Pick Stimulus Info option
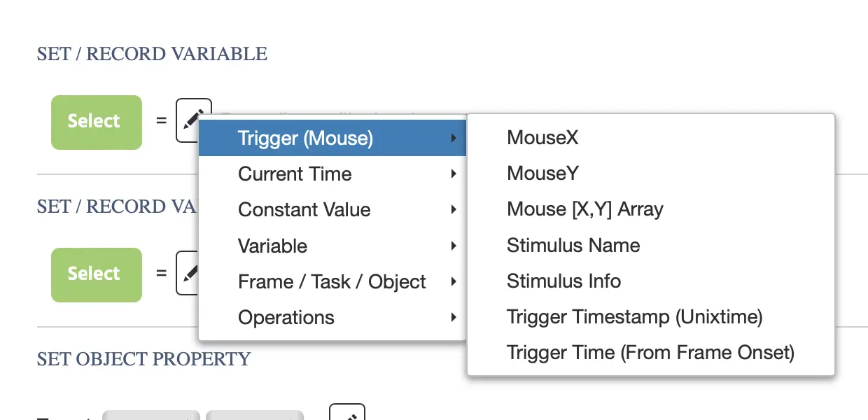The width and height of the screenshot is (868, 420). tap(563, 281)
